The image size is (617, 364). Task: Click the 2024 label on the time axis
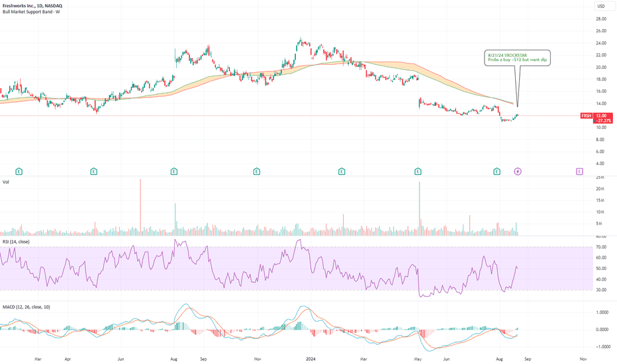coord(311,359)
